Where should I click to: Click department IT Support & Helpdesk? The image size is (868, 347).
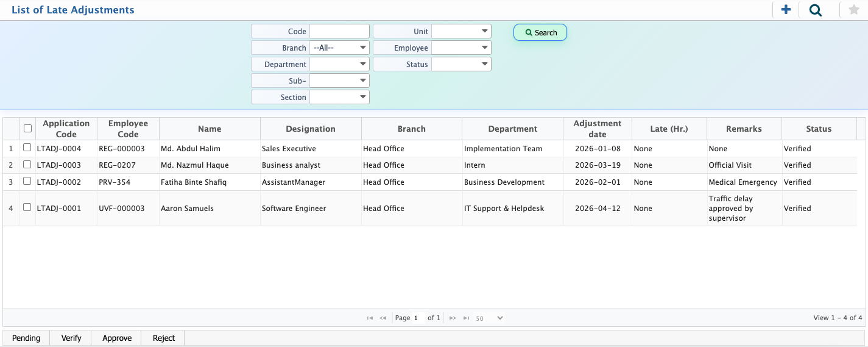(x=504, y=209)
